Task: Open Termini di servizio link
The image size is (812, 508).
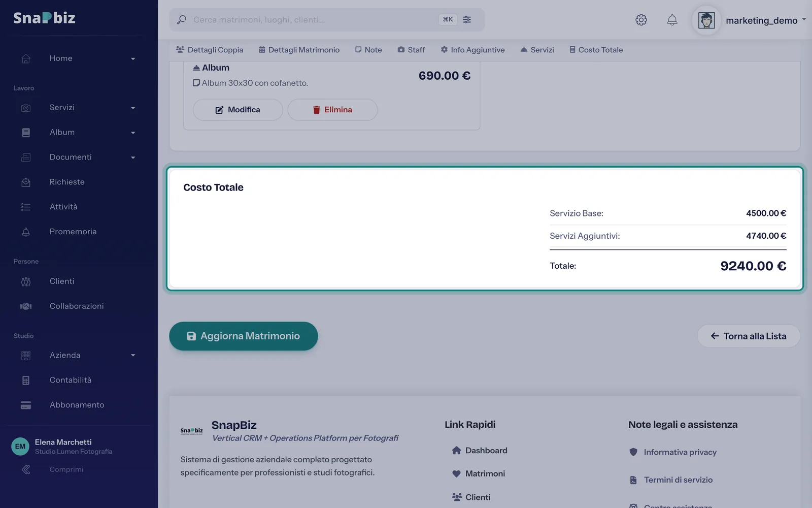Action: (x=671, y=480)
